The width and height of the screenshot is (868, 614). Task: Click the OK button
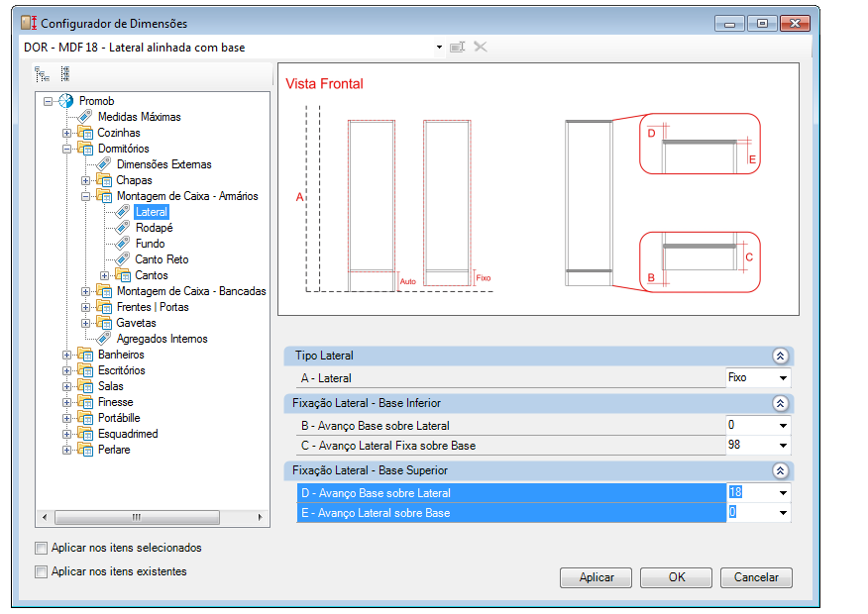[676, 578]
